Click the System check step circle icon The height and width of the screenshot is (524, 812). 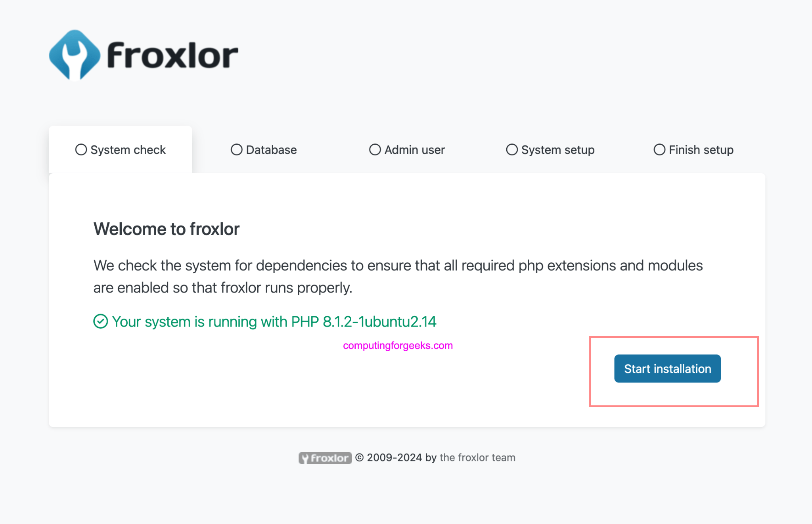tap(81, 149)
